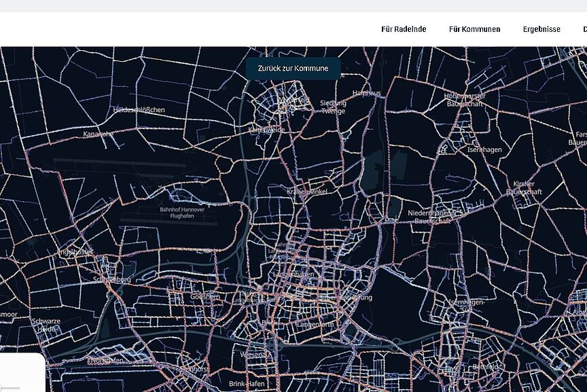The image size is (587, 392).
Task: Click the "Zurück zur Kommune" button
Action: point(292,68)
